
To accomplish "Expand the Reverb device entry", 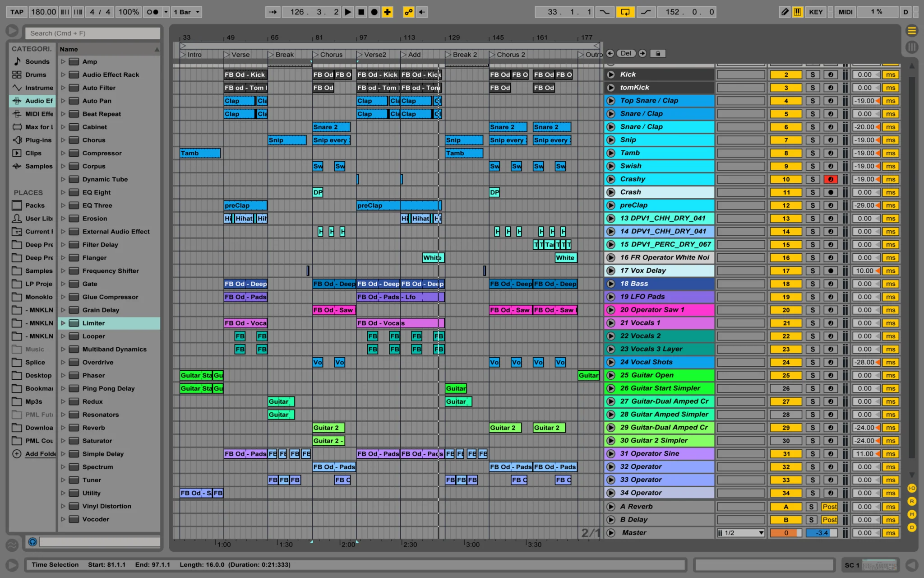I will click(63, 428).
